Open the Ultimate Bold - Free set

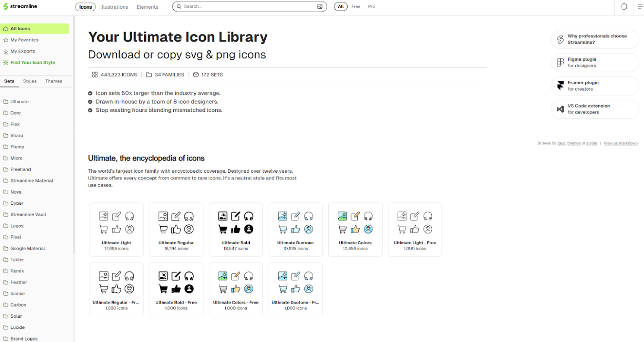176,289
